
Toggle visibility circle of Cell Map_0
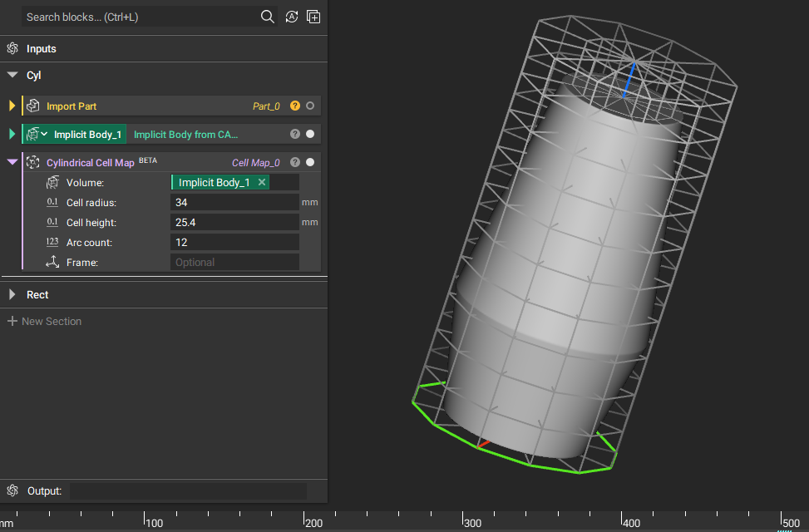click(x=310, y=162)
